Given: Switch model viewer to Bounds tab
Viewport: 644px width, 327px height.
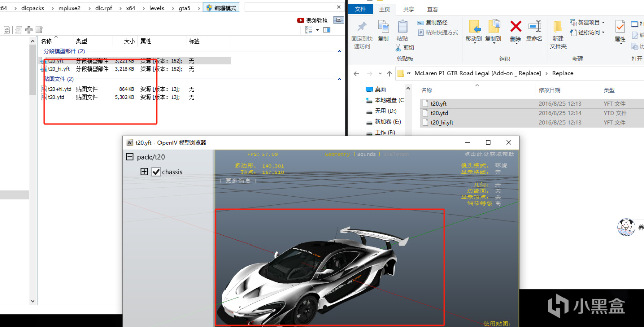Looking at the screenshot, I should (366, 154).
